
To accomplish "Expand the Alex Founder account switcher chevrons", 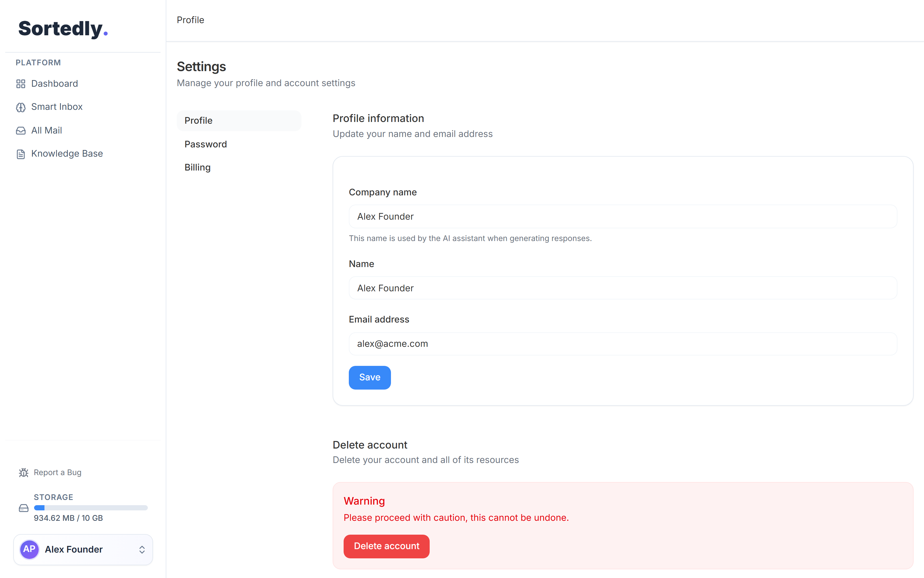I will (x=142, y=549).
